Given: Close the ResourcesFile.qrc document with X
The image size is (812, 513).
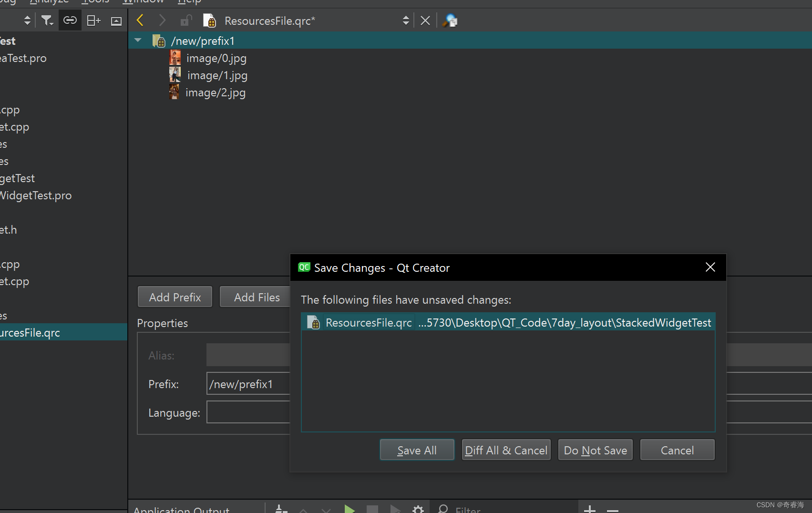Looking at the screenshot, I should click(425, 21).
